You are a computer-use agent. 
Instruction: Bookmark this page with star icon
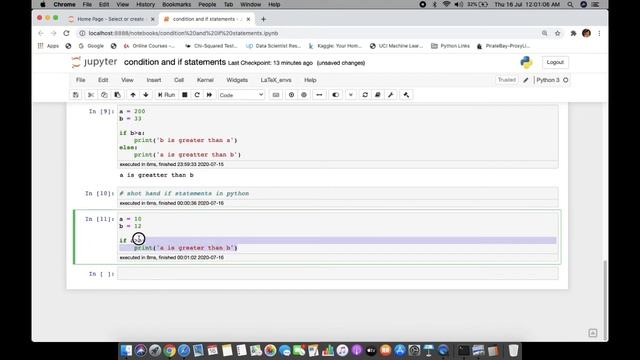[558, 33]
